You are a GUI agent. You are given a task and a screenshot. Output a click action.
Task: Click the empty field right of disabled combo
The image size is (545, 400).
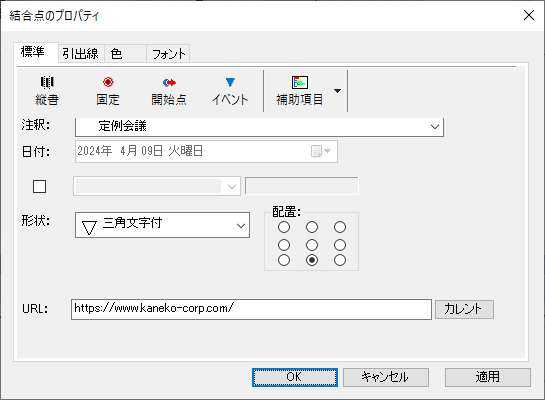[x=301, y=186]
